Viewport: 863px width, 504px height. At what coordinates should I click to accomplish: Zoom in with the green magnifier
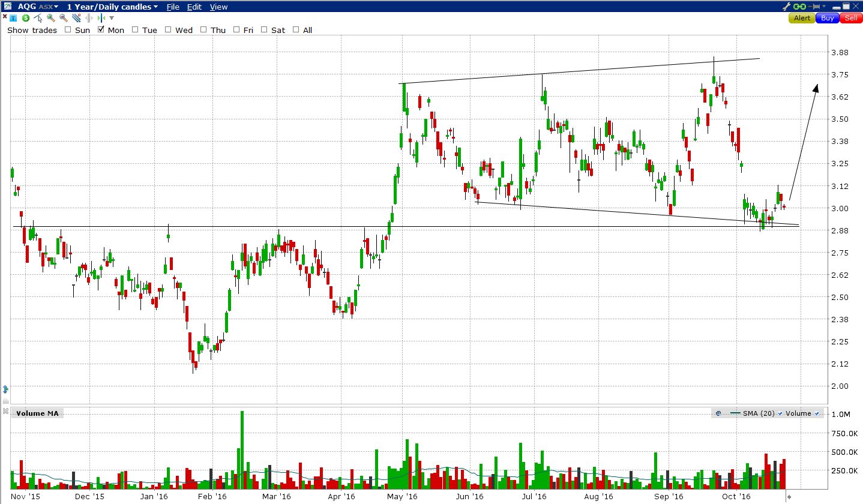coord(51,18)
